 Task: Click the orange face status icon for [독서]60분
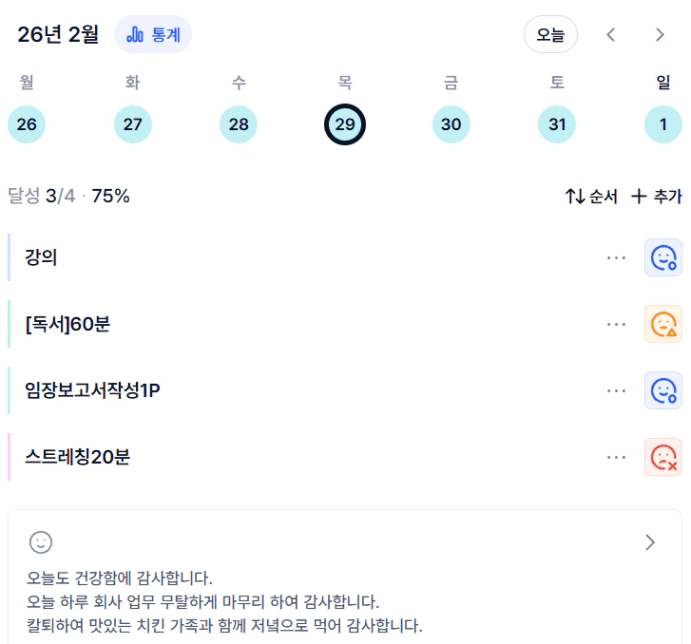tap(663, 324)
